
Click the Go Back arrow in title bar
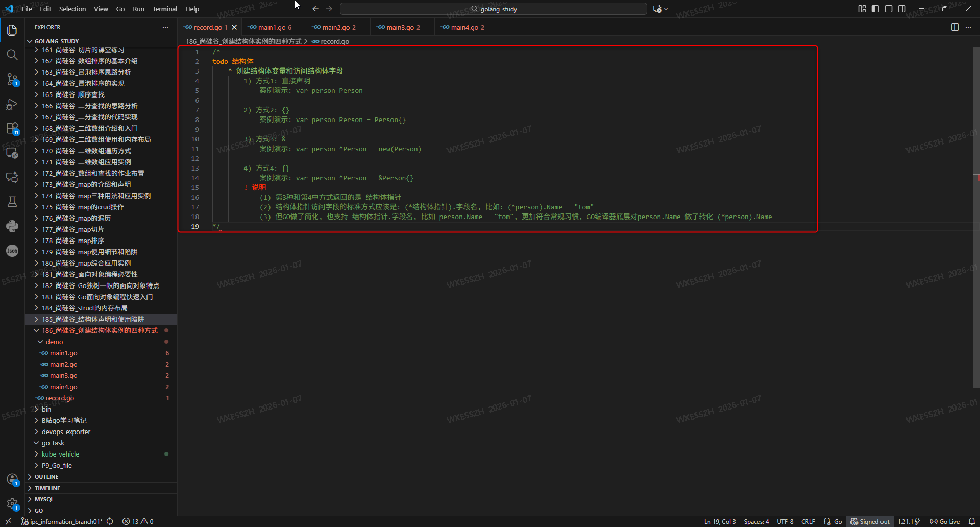coord(315,9)
